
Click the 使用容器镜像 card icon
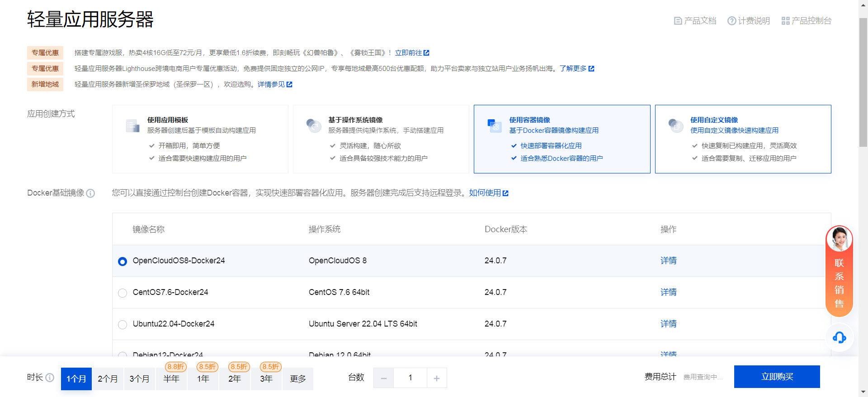495,126
